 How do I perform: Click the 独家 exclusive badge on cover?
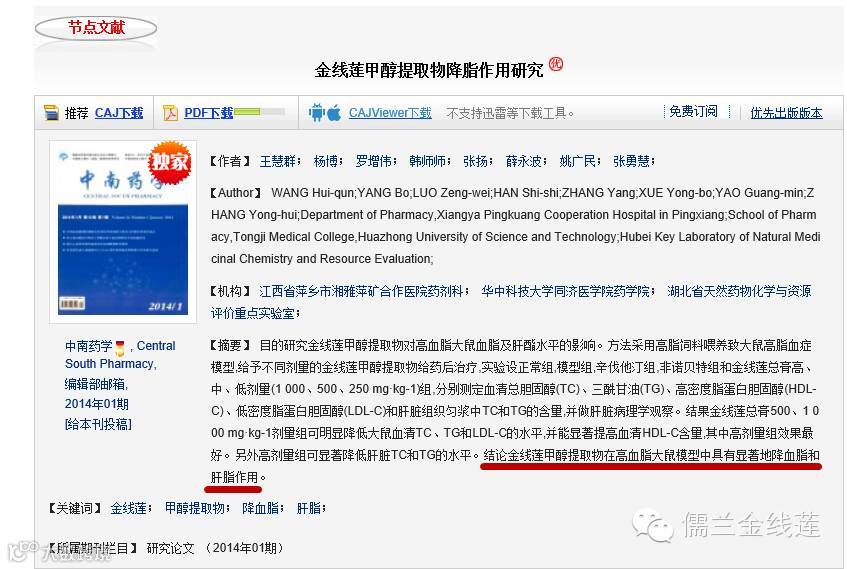tap(170, 162)
